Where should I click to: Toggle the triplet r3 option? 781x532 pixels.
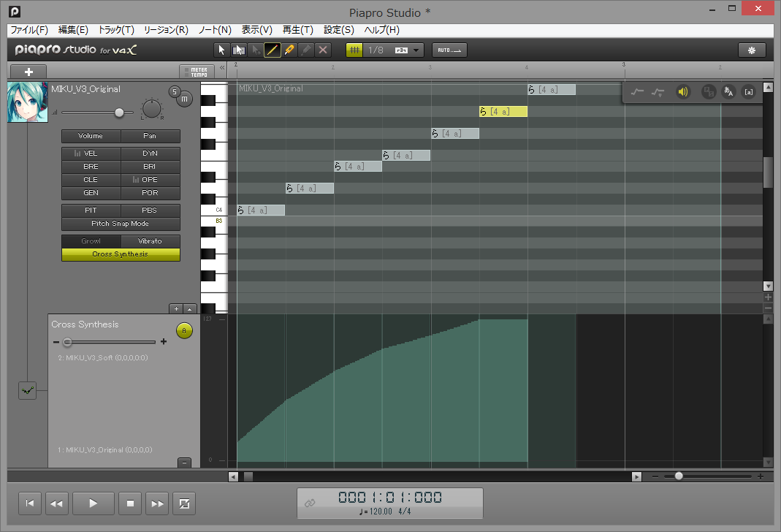pyautogui.click(x=401, y=50)
